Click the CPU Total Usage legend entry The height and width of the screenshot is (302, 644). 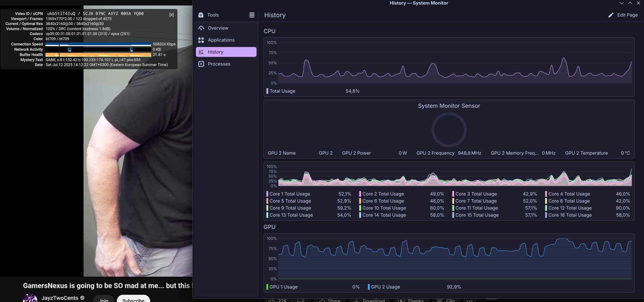[282, 91]
